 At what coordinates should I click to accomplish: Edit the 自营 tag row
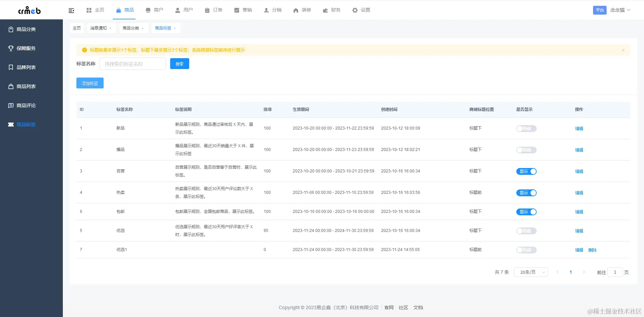[579, 171]
